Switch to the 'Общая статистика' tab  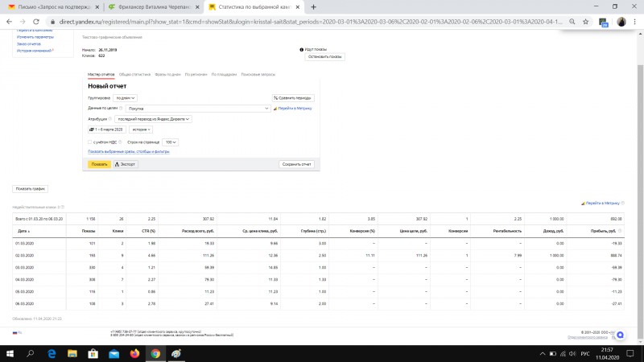tap(134, 74)
